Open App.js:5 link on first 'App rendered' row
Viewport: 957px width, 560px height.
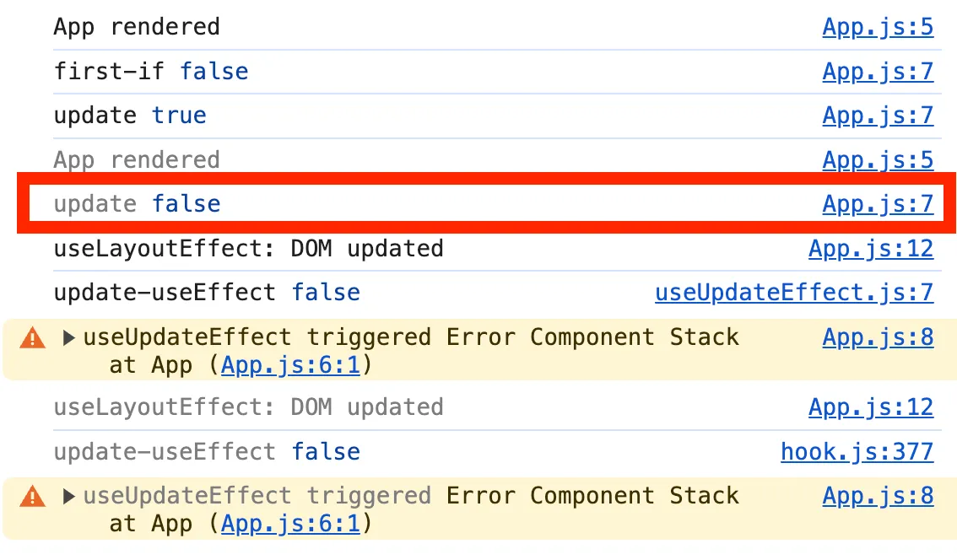[878, 27]
